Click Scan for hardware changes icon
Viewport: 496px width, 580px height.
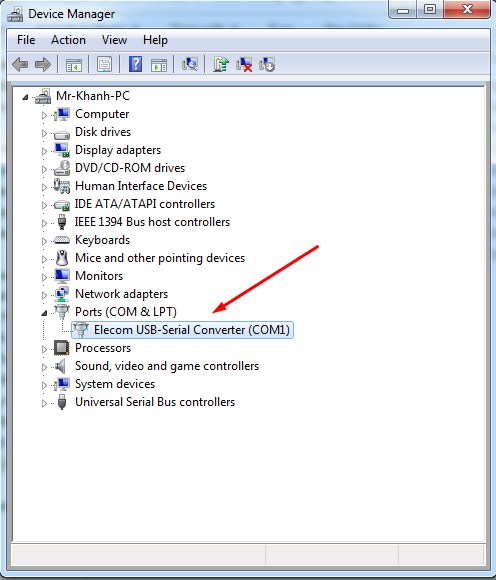point(190,64)
